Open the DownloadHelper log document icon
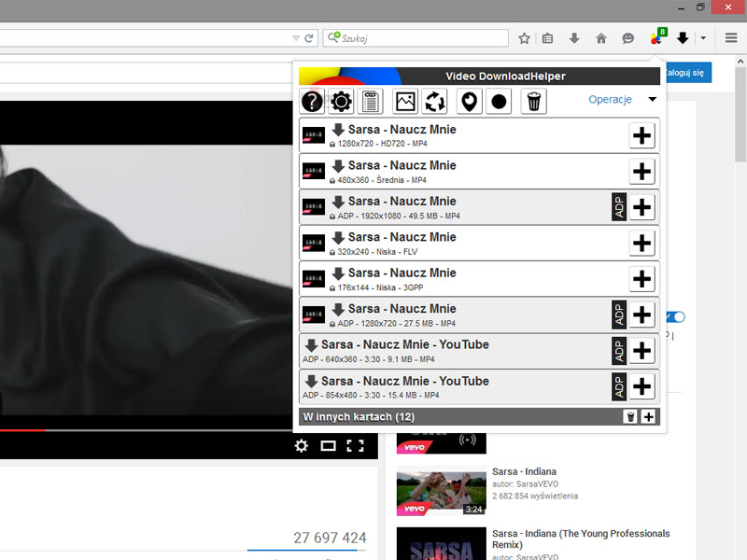This screenshot has width=747, height=560. pyautogui.click(x=370, y=102)
